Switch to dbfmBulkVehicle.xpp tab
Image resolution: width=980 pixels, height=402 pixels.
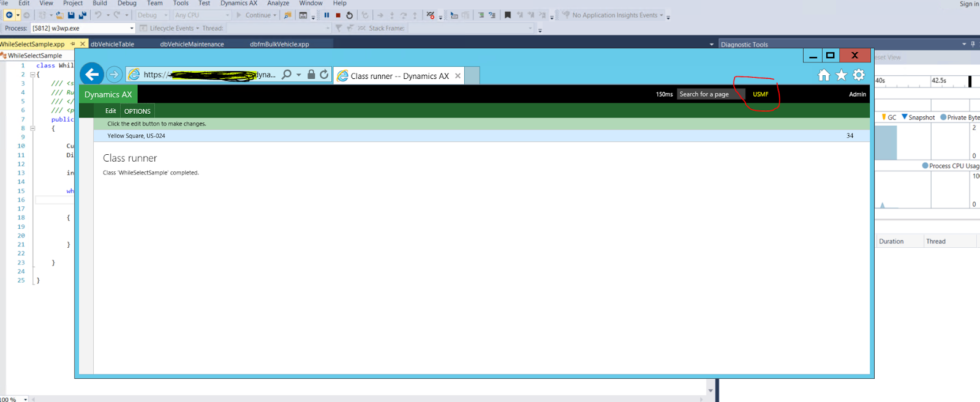(x=279, y=44)
